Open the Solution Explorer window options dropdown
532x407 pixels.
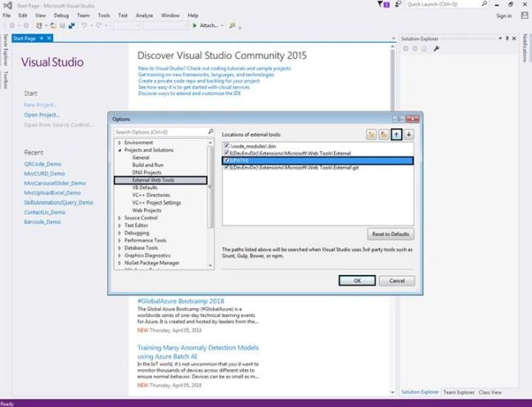[500, 38]
